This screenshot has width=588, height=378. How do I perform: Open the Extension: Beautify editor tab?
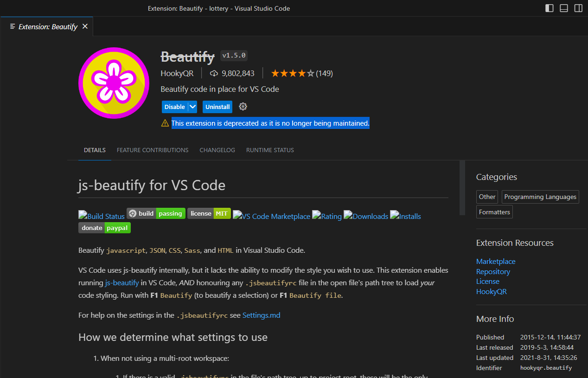(x=46, y=26)
